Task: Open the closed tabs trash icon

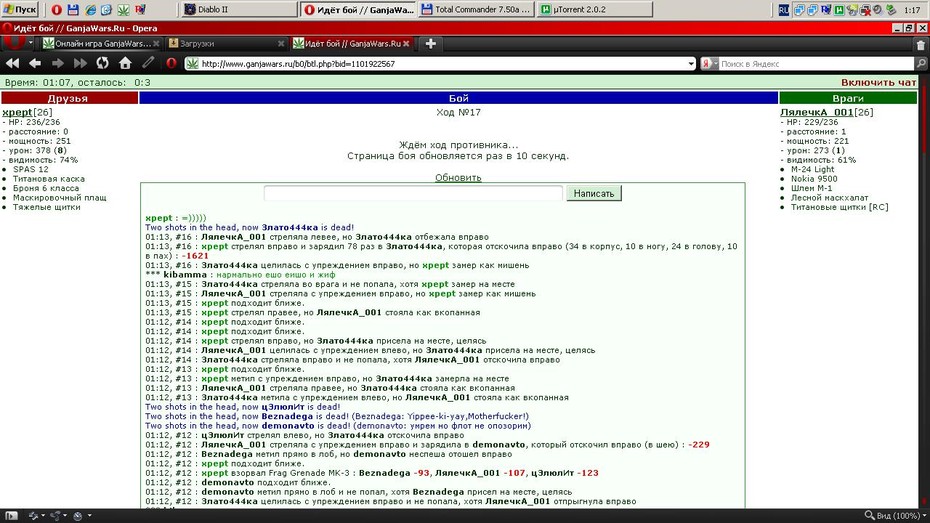Action: 921,44
